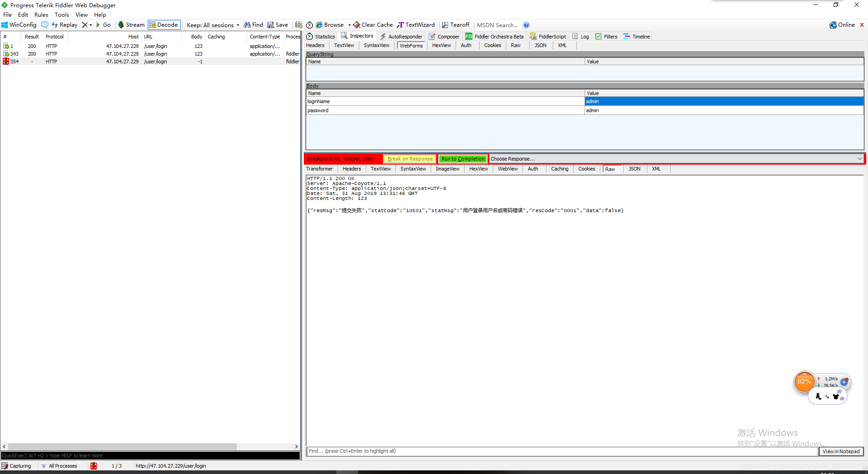Select the response Caching tab

[560, 169]
